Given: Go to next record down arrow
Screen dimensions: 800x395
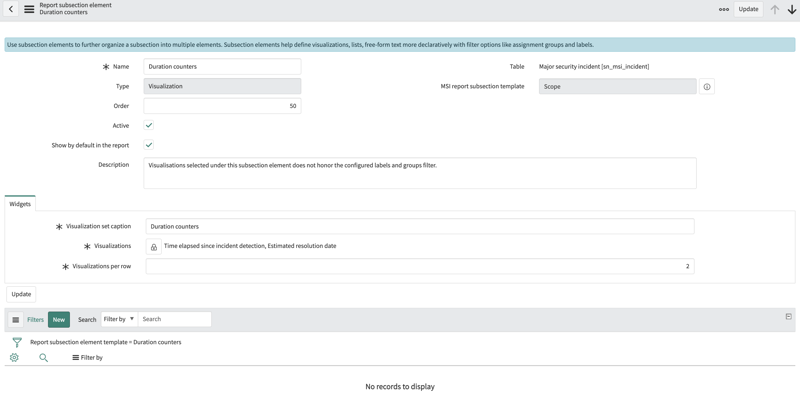Looking at the screenshot, I should click(792, 9).
